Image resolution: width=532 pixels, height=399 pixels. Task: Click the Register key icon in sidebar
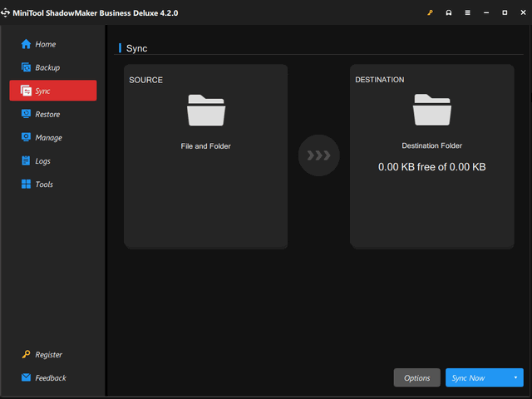coord(26,354)
